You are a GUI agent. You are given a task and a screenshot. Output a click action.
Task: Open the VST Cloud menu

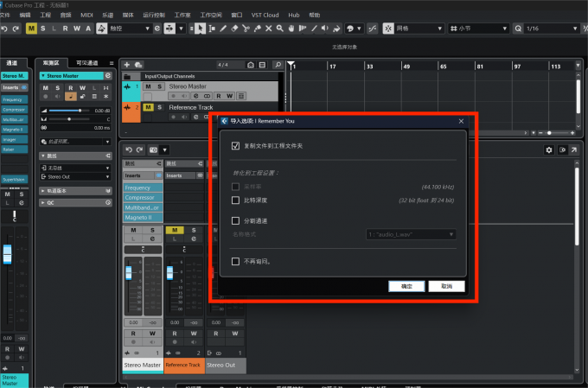coord(265,15)
